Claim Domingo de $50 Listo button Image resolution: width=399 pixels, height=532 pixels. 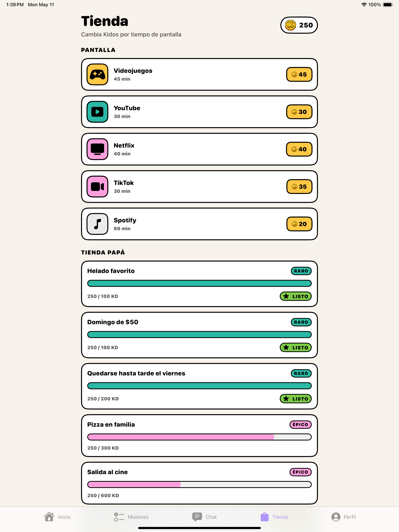[x=296, y=348]
